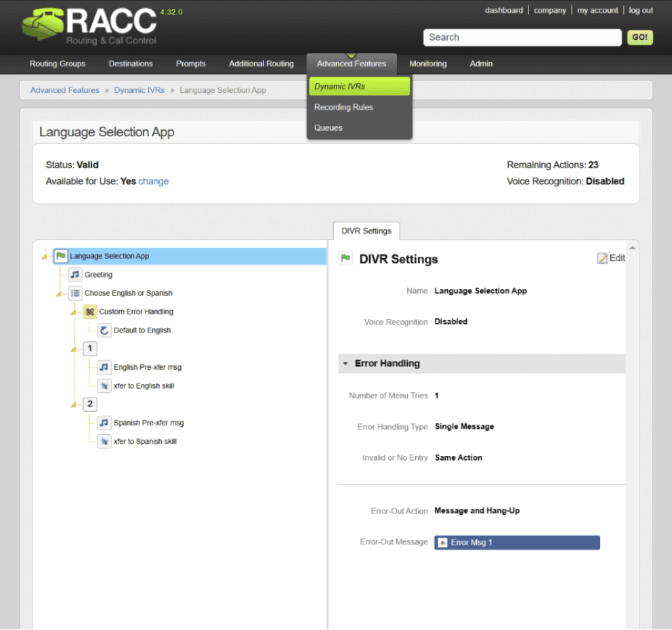Viewport: 672px width, 630px height.
Task: Click the Advanced Features breadcrumb link
Action: [x=65, y=90]
